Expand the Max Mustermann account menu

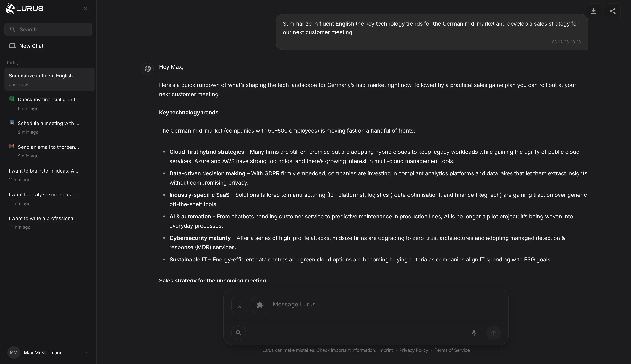coord(86,352)
